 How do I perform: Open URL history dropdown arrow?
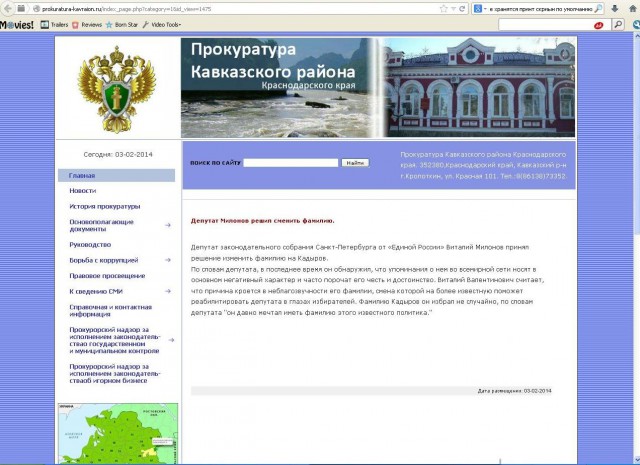click(453, 9)
